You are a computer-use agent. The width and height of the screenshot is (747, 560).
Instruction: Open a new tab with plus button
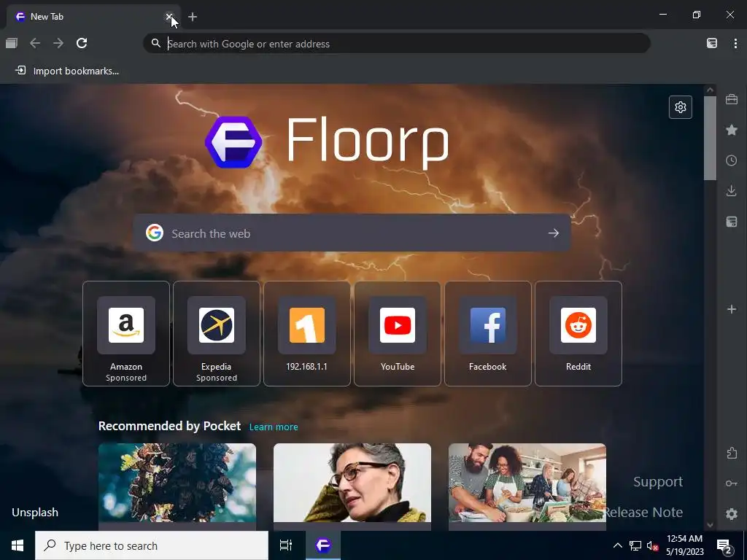click(193, 17)
